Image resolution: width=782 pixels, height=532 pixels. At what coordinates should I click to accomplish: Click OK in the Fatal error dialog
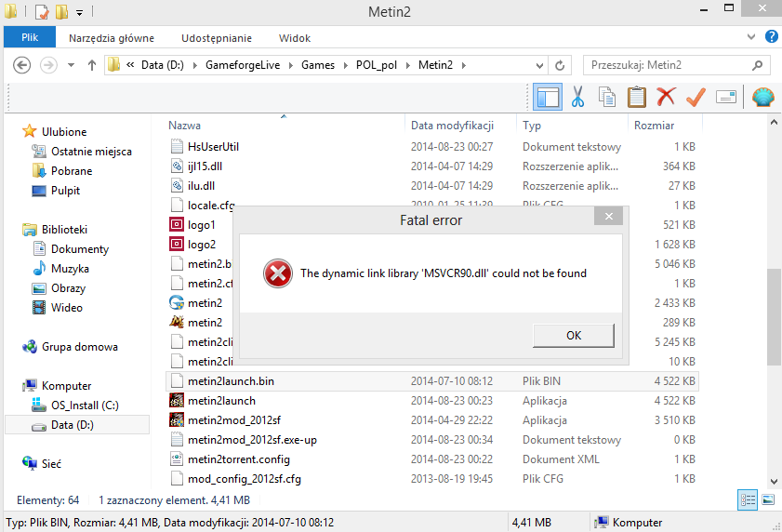(574, 336)
